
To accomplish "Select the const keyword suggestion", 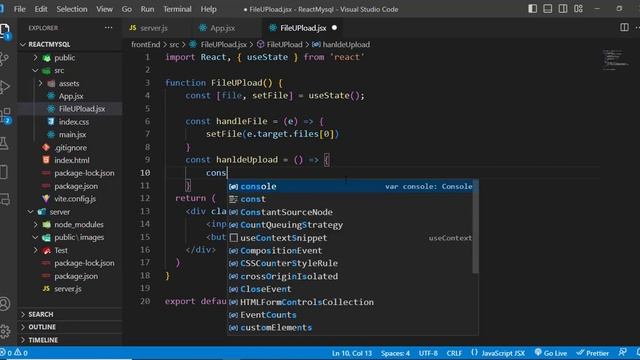I will coord(350,199).
